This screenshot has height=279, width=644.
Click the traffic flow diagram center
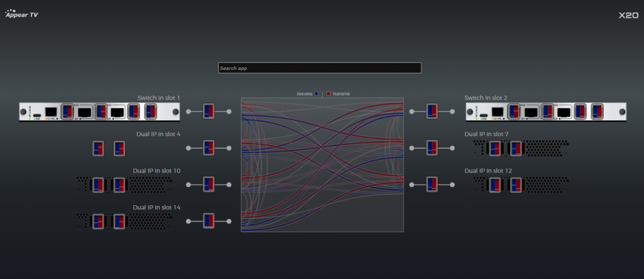point(322,164)
